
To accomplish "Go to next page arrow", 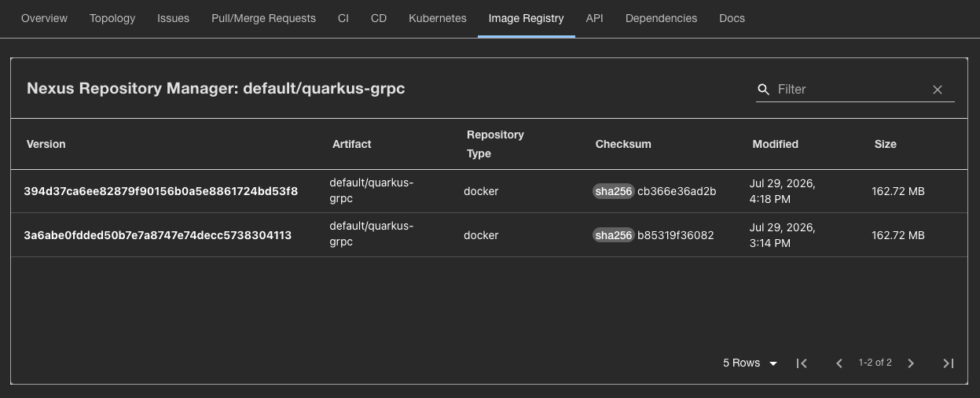I will (x=911, y=363).
